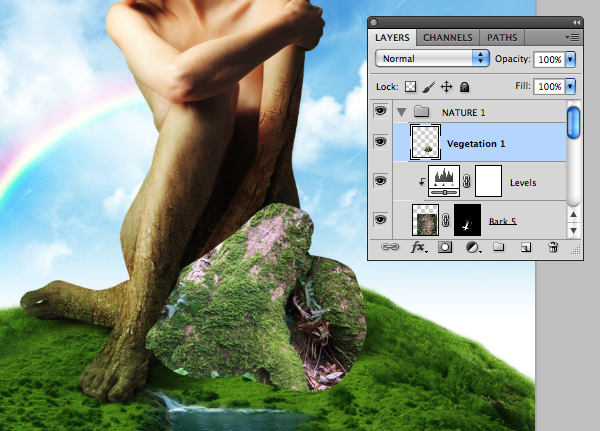Hide the Vegetation 1 layer
The width and height of the screenshot is (600, 431).
(380, 142)
